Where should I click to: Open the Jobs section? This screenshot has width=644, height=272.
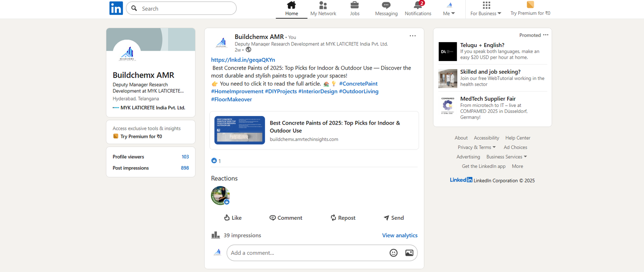tap(355, 9)
